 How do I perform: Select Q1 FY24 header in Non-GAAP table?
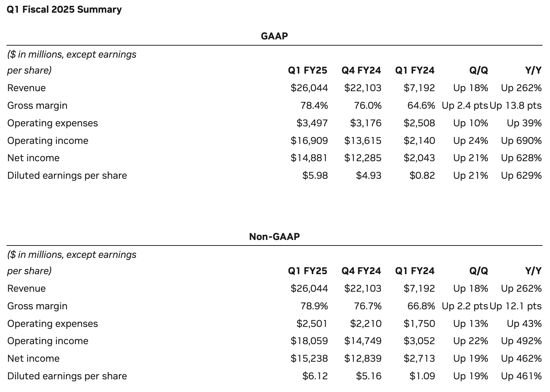(x=415, y=271)
